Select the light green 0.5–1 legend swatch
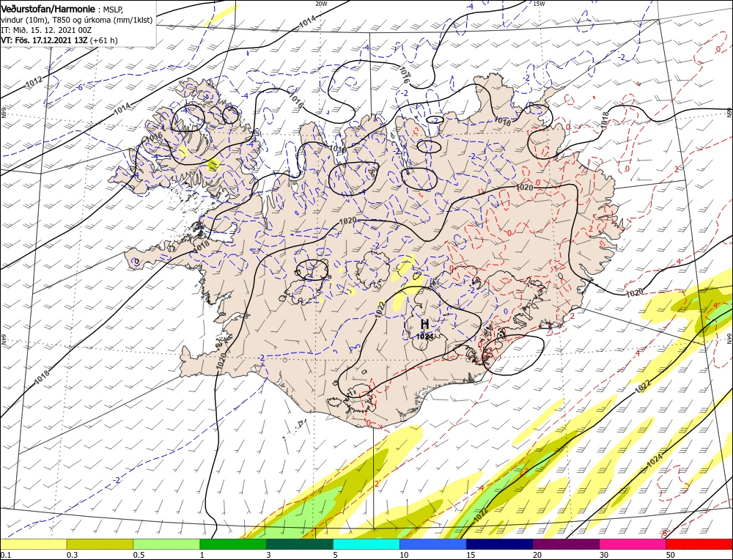The height and width of the screenshot is (560, 733). tap(166, 544)
